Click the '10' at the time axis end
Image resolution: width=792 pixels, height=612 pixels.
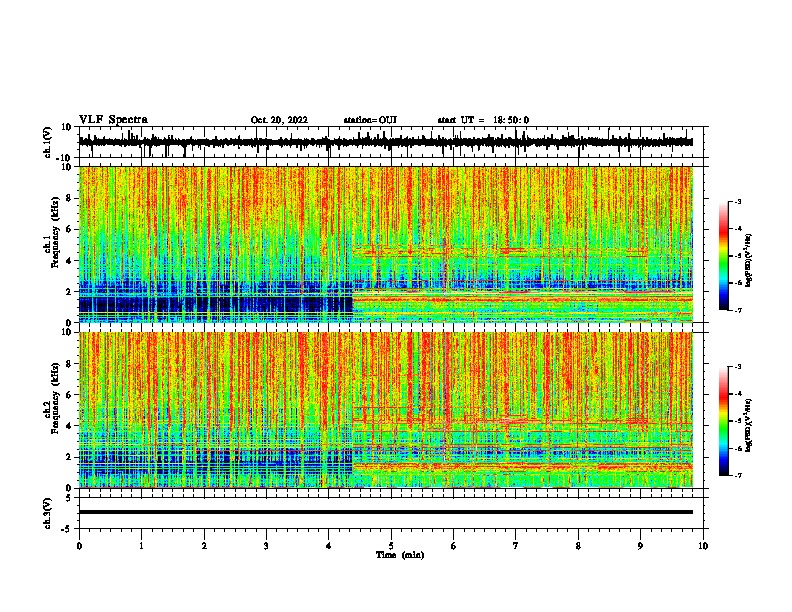[703, 546]
